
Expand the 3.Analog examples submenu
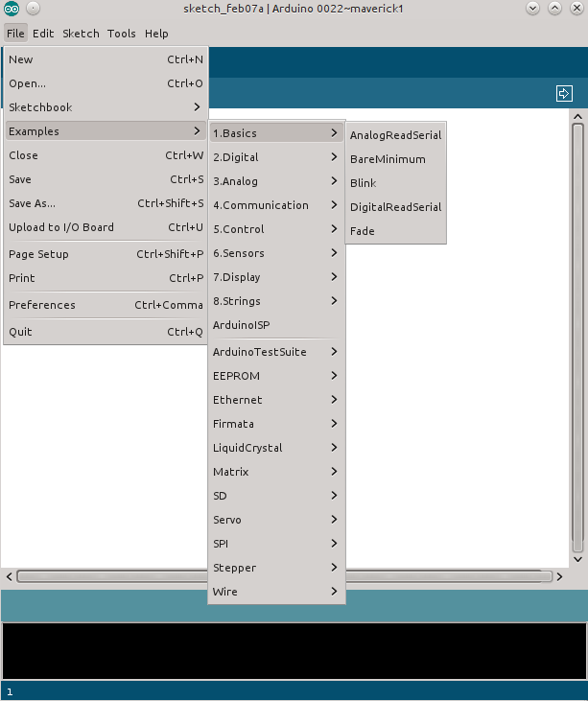pos(276,181)
